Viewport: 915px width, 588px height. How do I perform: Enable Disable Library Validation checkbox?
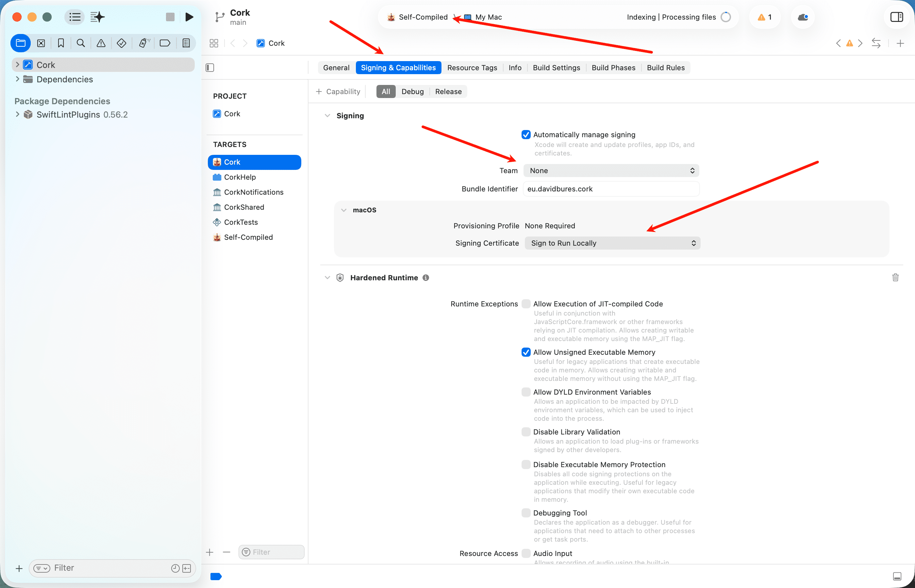526,432
